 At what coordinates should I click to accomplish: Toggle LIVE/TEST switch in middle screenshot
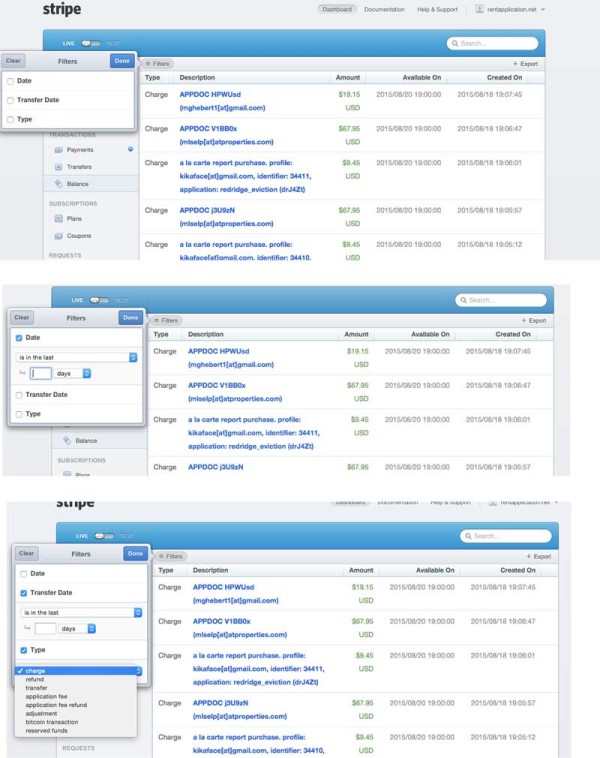99,300
